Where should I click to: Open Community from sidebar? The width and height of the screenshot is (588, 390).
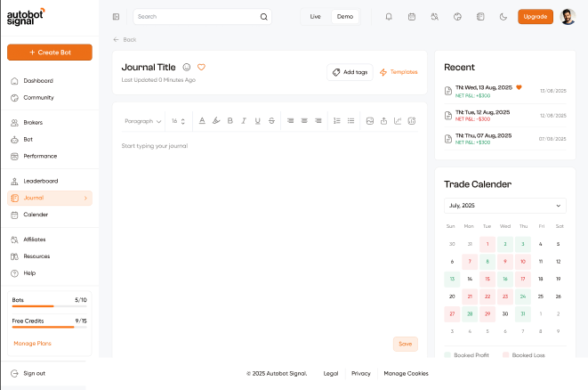(x=50, y=98)
